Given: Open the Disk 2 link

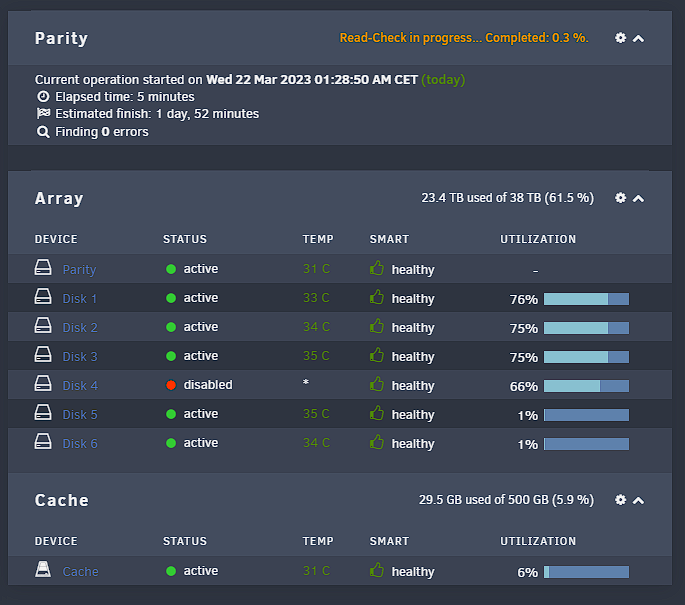Looking at the screenshot, I should tap(80, 328).
